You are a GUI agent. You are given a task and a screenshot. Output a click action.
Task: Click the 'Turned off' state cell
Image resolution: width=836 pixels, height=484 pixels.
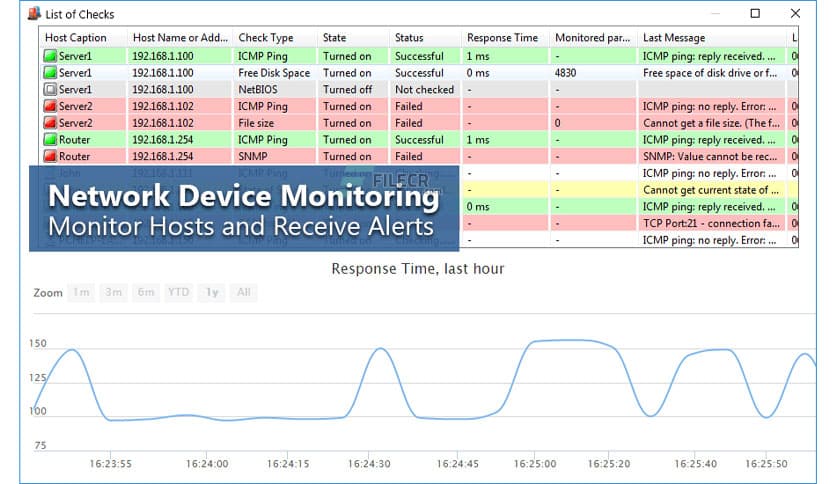(x=353, y=90)
